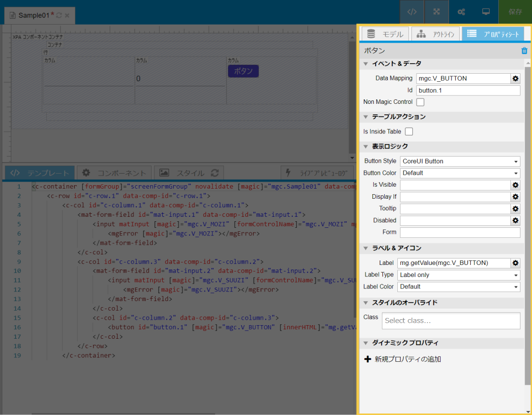The image size is (532, 415).
Task: Click the trash delete icon beside ボタン
Action: pos(524,51)
